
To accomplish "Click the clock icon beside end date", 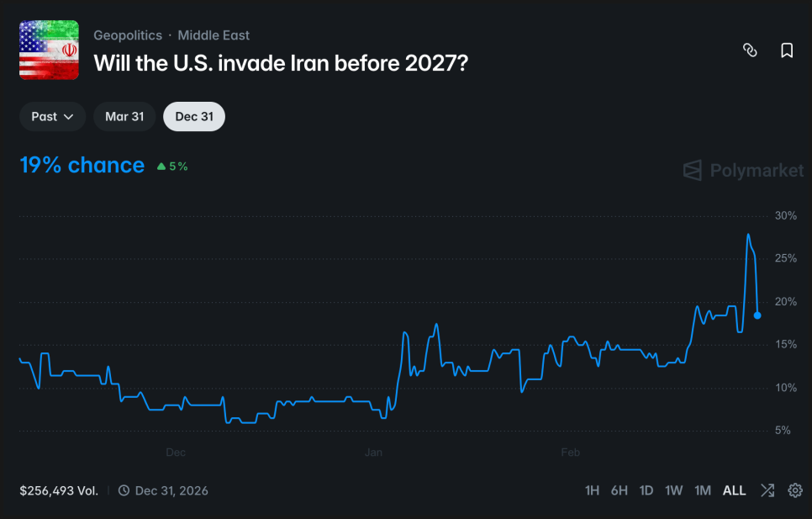I will tap(124, 490).
